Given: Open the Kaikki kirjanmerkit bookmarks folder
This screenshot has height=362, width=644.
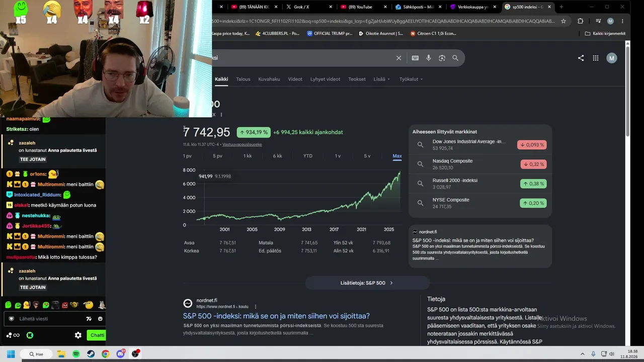Looking at the screenshot, I should tap(605, 34).
